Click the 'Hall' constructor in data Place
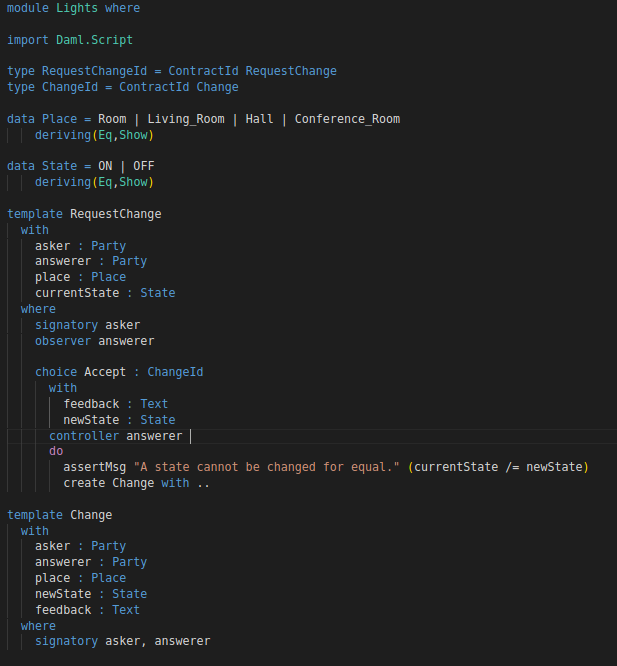Image resolution: width=617 pixels, height=666 pixels. (x=259, y=119)
